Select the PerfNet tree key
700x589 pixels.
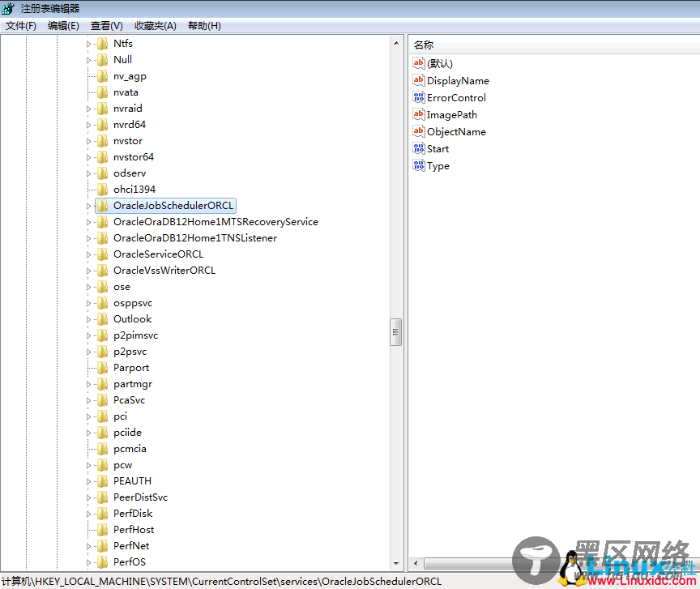(x=131, y=546)
